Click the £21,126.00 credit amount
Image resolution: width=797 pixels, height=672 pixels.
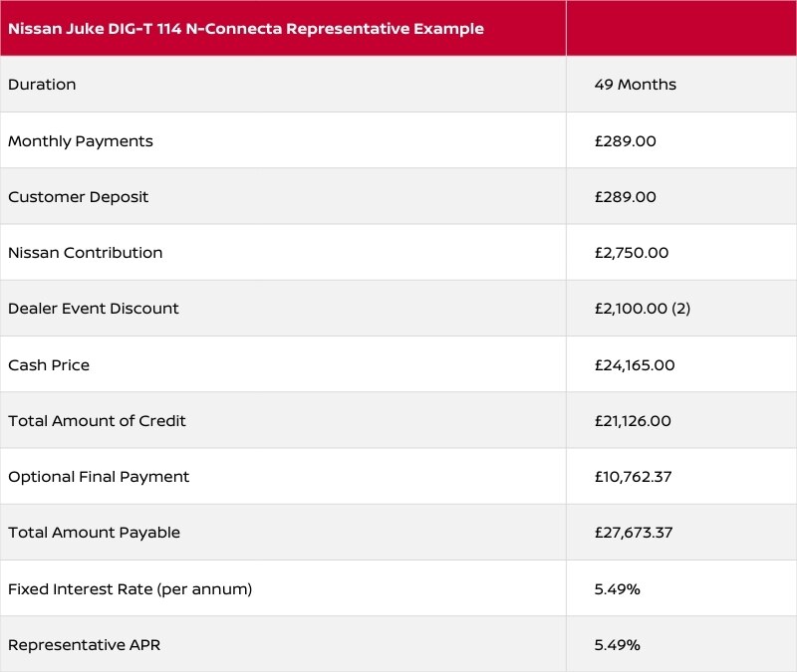coord(633,421)
